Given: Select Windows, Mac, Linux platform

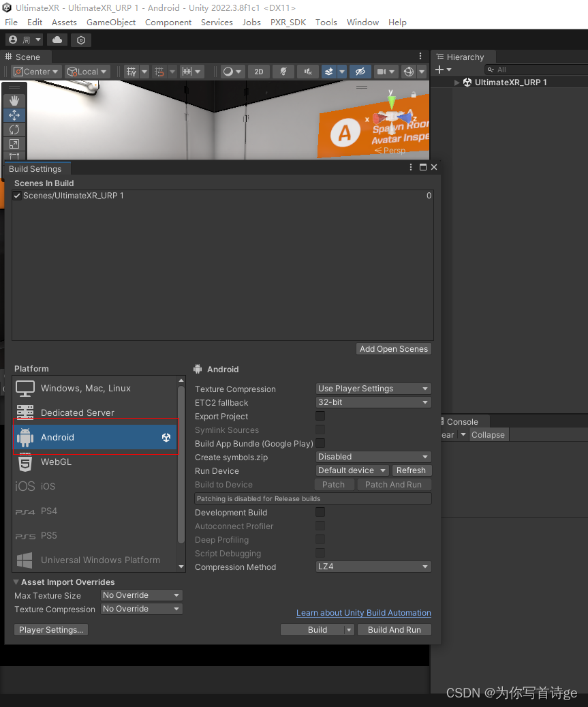Looking at the screenshot, I should (95, 388).
